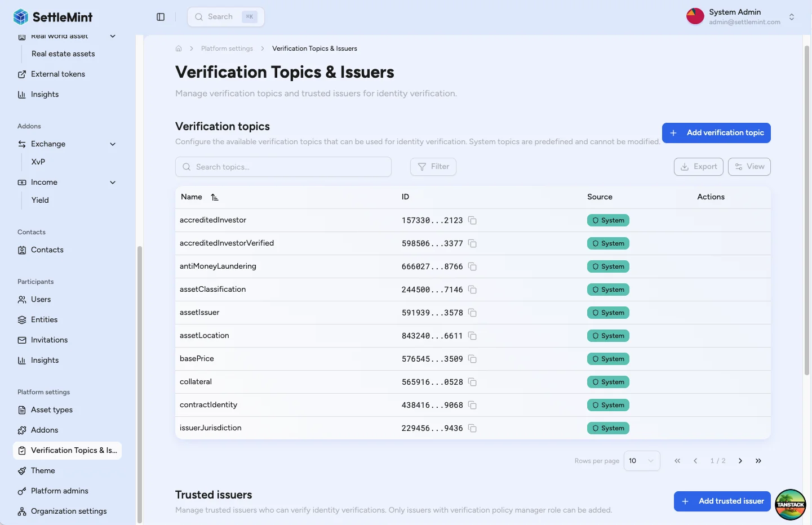812x525 pixels.
Task: Click the Add trusted issuer button
Action: click(722, 501)
